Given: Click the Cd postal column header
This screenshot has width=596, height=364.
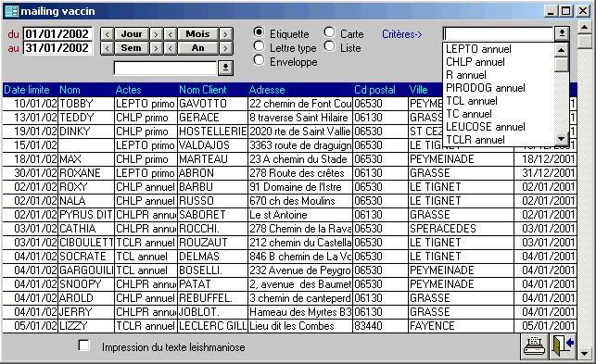Looking at the screenshot, I should point(374,90).
